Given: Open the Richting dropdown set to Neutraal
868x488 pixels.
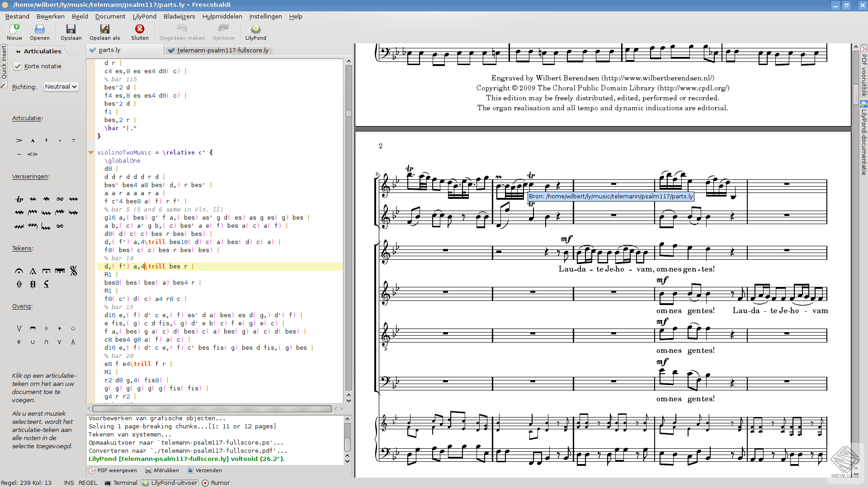Looking at the screenshot, I should coord(61,87).
